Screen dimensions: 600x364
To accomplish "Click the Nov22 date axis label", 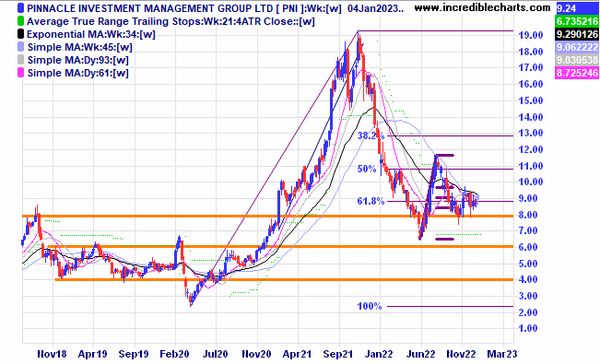I will tap(461, 354).
